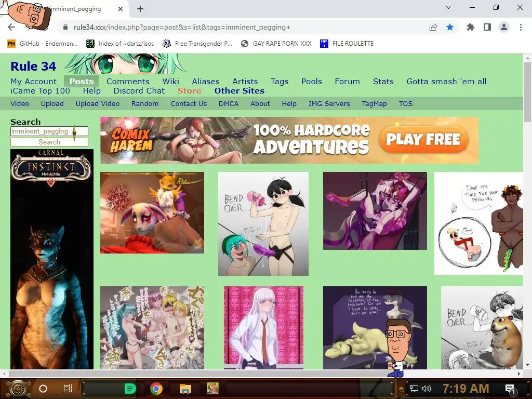Go to Comments section

128,82
